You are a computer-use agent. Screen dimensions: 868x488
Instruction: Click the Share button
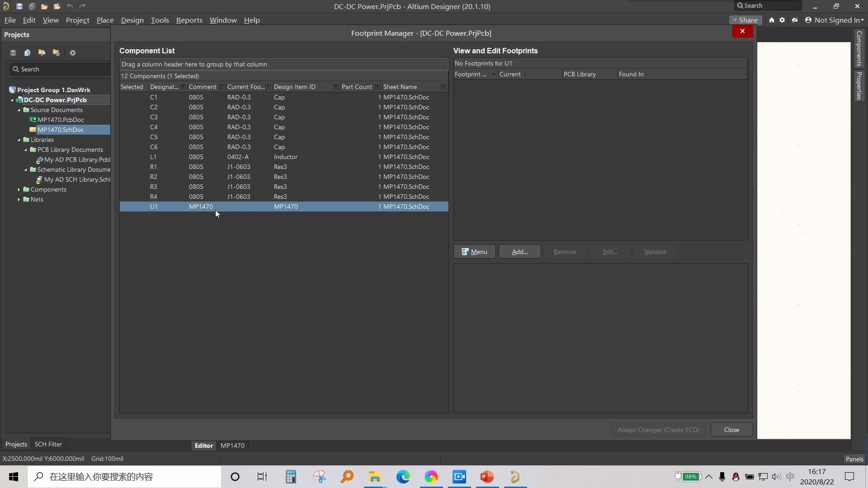(745, 20)
